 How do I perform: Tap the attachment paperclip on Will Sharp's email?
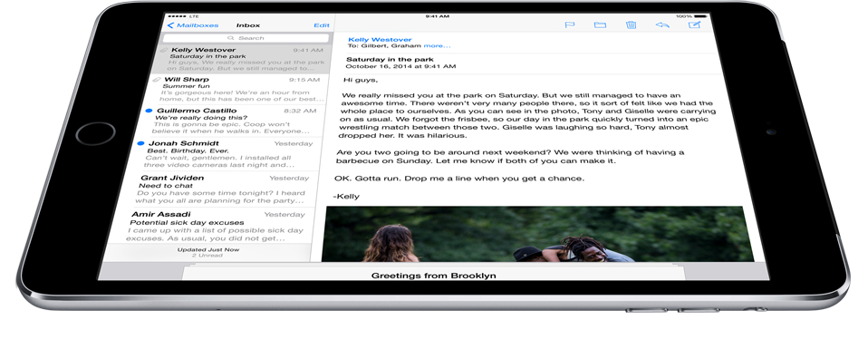[x=157, y=80]
